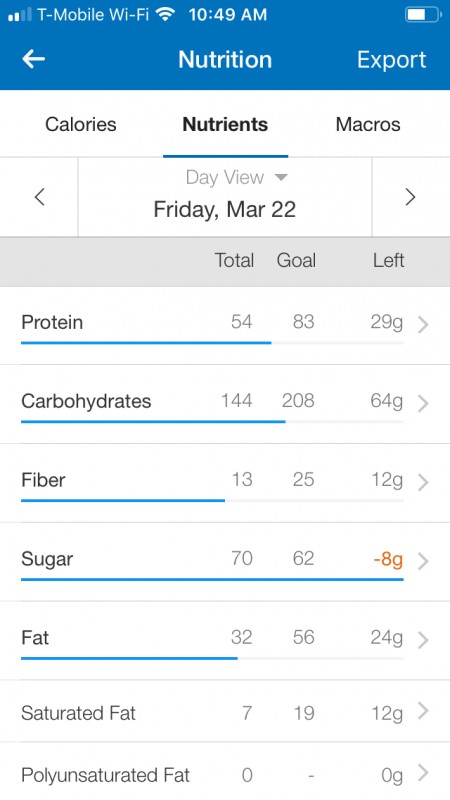
Task: Tap the Friday, Mar 22 date
Action: click(x=224, y=210)
